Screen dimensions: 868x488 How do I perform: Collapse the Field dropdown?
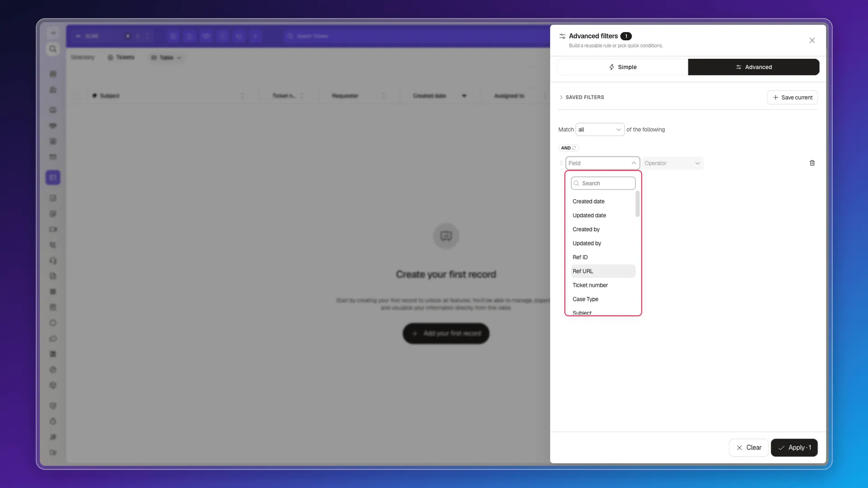(602, 163)
